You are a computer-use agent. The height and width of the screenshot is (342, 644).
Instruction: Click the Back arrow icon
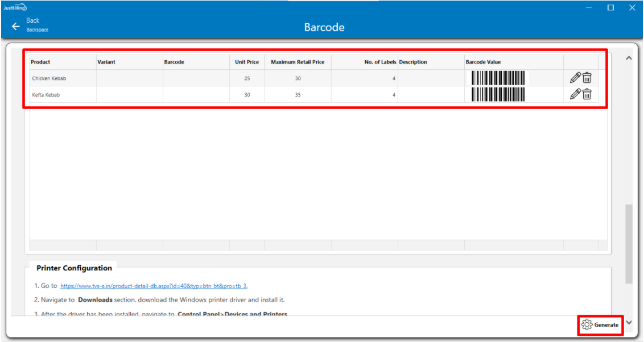(15, 26)
